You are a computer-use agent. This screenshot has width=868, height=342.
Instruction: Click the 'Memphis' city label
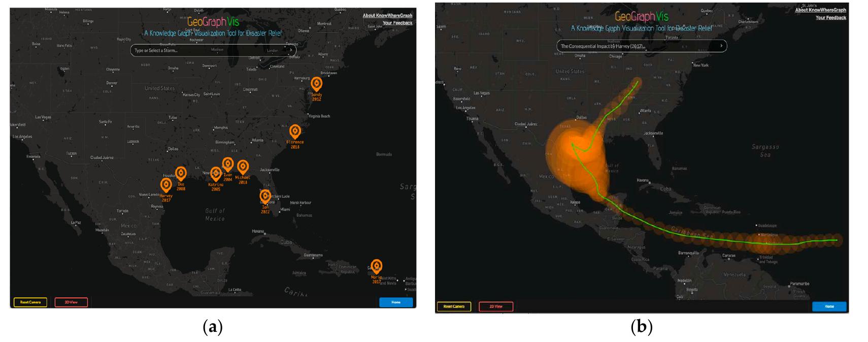(x=221, y=128)
